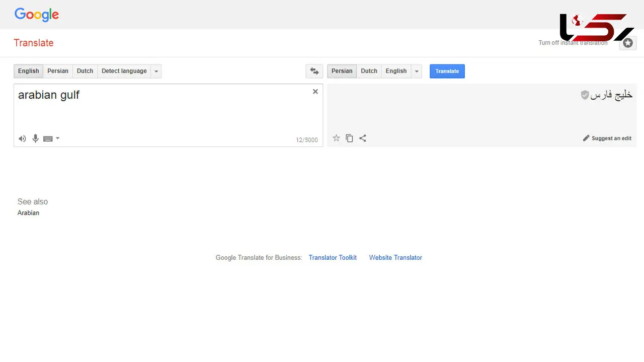The image size is (644, 362).
Task: Open the source language list dropdown
Action: click(156, 71)
